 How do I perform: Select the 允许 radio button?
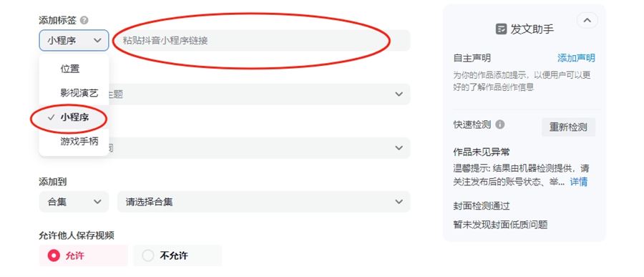54,256
